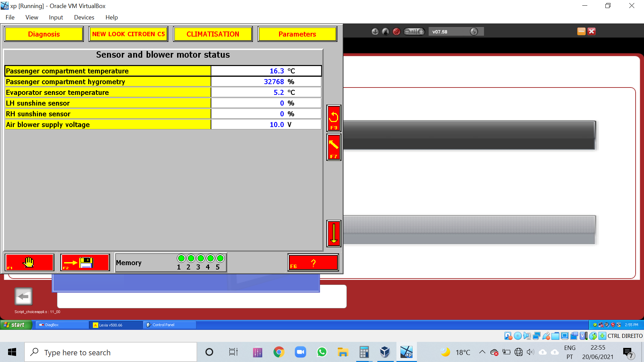Click the Diagnosis button

click(x=44, y=34)
